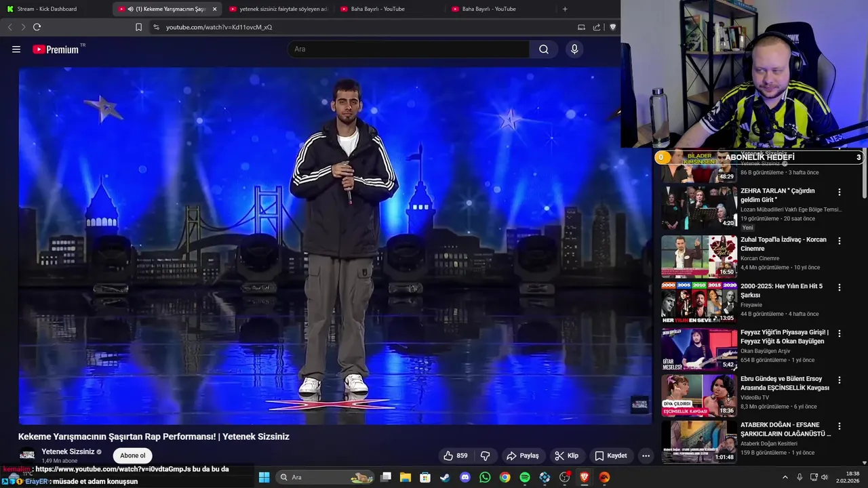868x488 pixels.
Task: Open Brave Shields lion icon
Action: [x=612, y=27]
